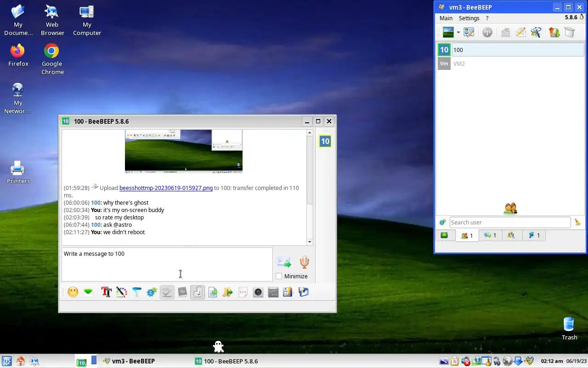Edit your profile card icon
Viewport: 588px width, 368px height.
[469, 32]
